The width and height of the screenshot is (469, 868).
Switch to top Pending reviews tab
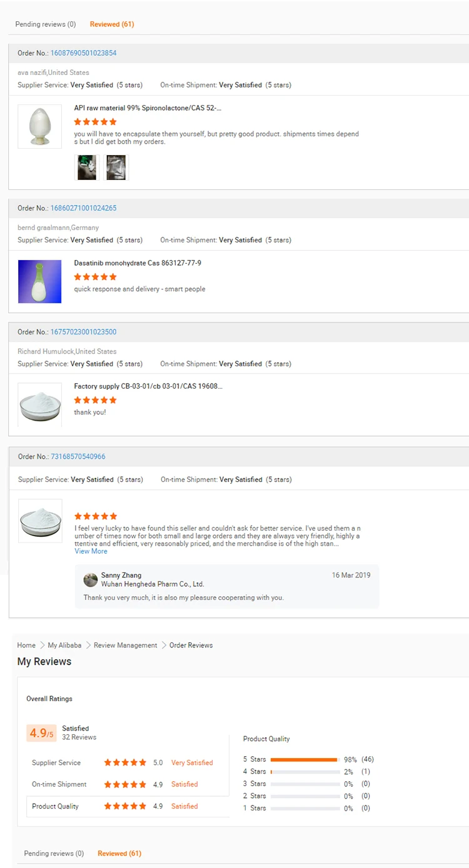pyautogui.click(x=46, y=24)
